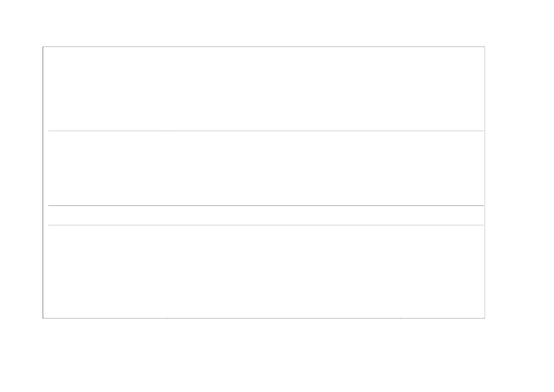The height and width of the screenshot is (392, 554).
Task: Click the first tick mark on bottom axis
Action: 48,319
